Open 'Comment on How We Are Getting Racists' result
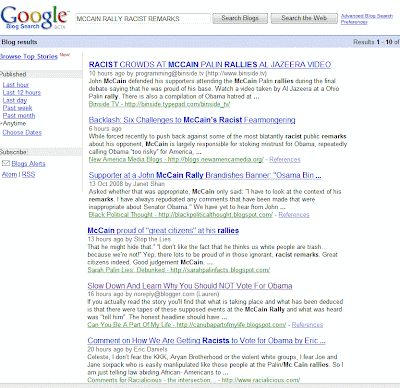 [206, 340]
